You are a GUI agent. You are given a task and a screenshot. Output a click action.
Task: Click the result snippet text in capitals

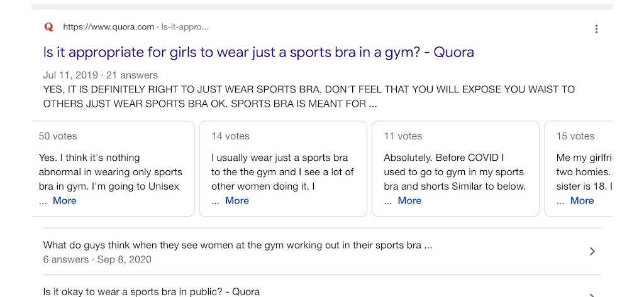[308, 97]
